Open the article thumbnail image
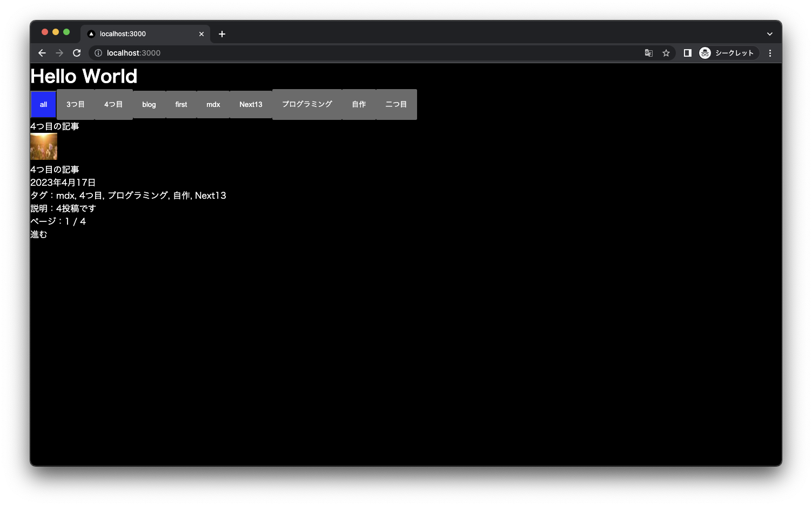812x506 pixels. [x=44, y=146]
